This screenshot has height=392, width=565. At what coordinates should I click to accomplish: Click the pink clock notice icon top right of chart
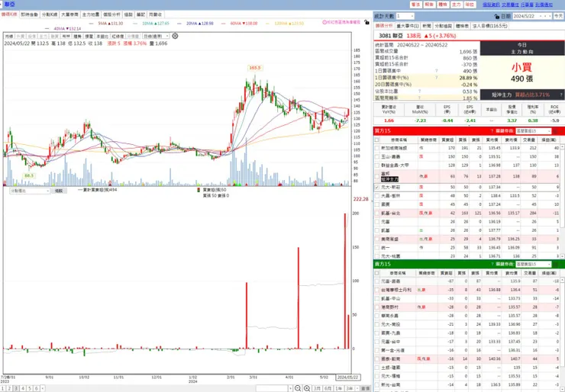tap(324, 22)
